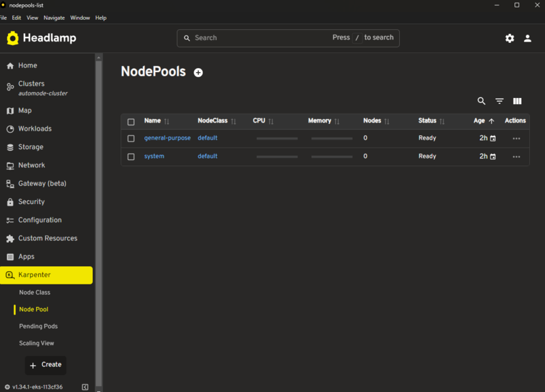The image size is (545, 392).
Task: Check the system row checkbox
Action: [x=131, y=157]
